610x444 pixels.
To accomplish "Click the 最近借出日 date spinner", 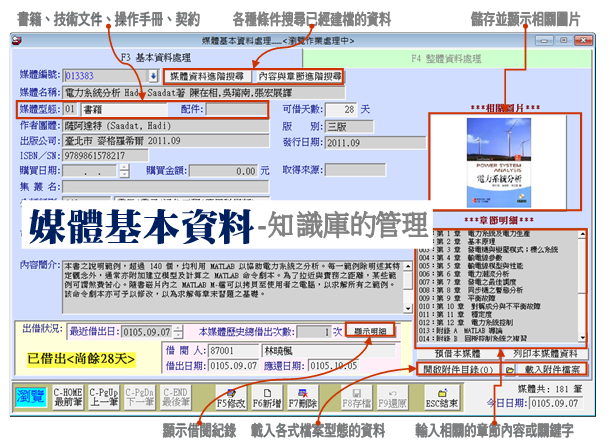I will [x=178, y=332].
